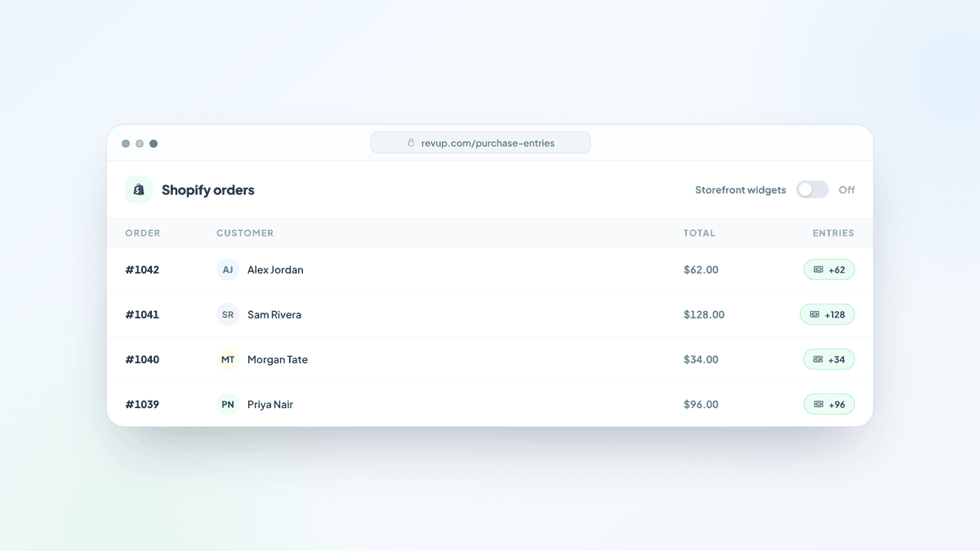This screenshot has height=551, width=980.
Task: Open order #1039
Action: click(x=142, y=404)
